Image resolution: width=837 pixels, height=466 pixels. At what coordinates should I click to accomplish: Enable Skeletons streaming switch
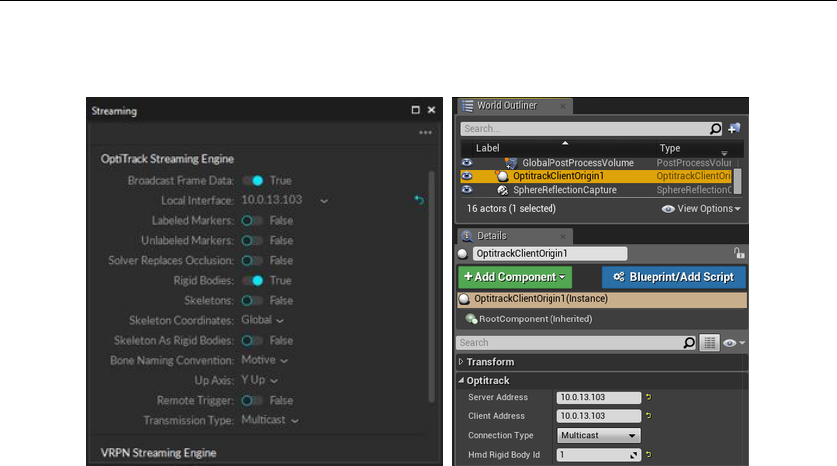[252, 301]
